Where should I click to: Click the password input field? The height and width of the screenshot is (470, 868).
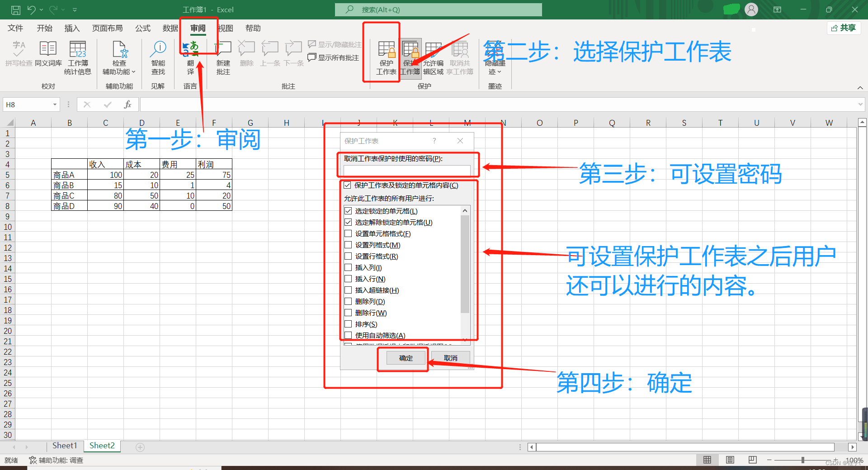(407, 171)
